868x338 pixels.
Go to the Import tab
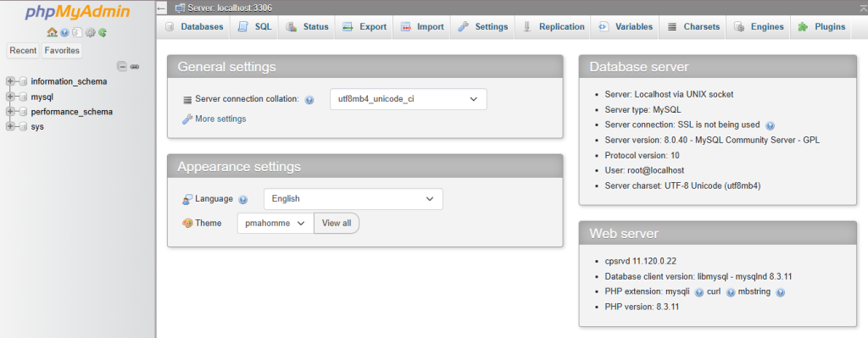pyautogui.click(x=422, y=26)
